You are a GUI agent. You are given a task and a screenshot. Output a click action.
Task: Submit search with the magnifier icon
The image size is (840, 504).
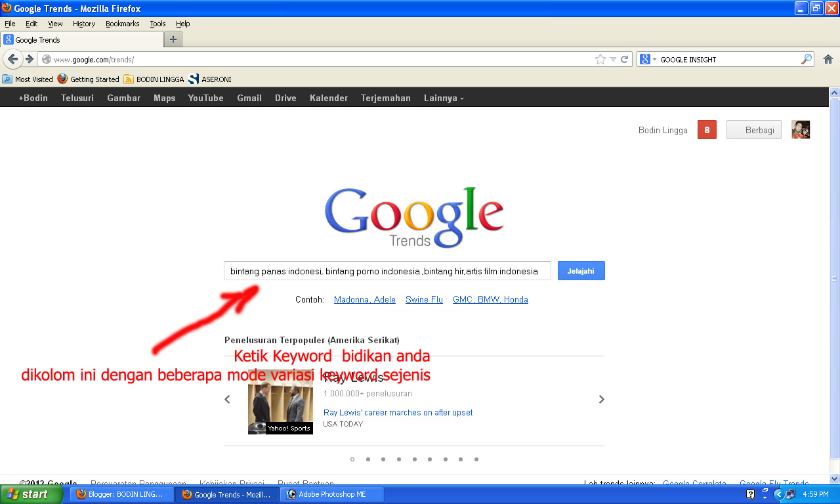[807, 59]
